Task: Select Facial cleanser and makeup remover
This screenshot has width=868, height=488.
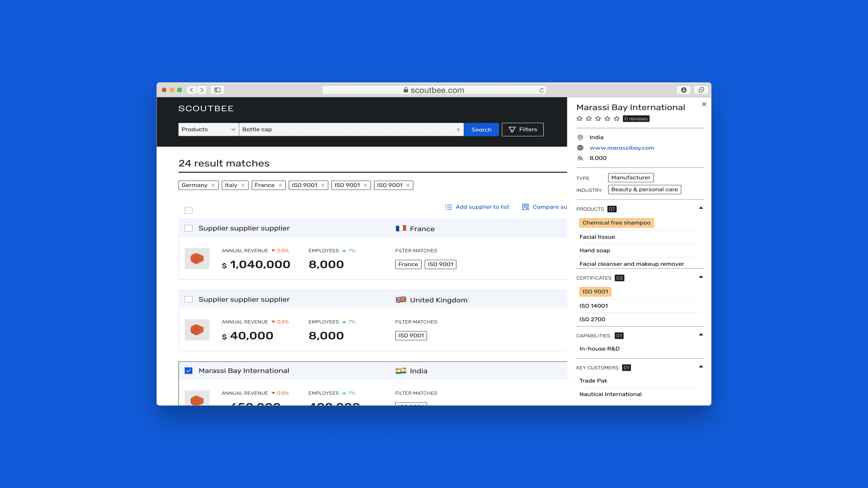Action: pos(632,264)
